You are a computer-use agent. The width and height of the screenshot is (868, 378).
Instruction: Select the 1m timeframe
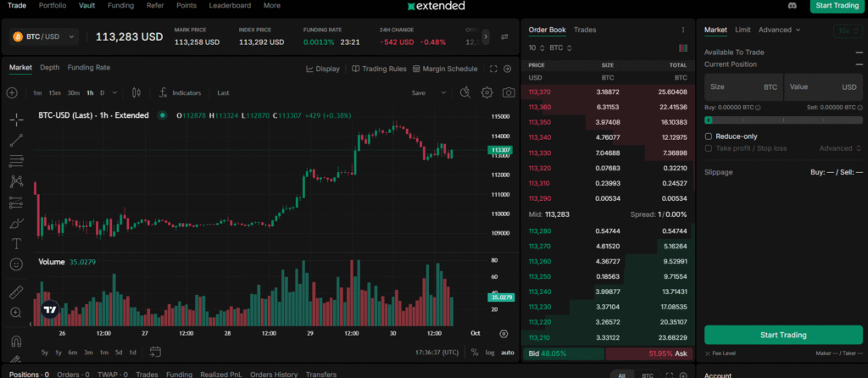pos(37,93)
